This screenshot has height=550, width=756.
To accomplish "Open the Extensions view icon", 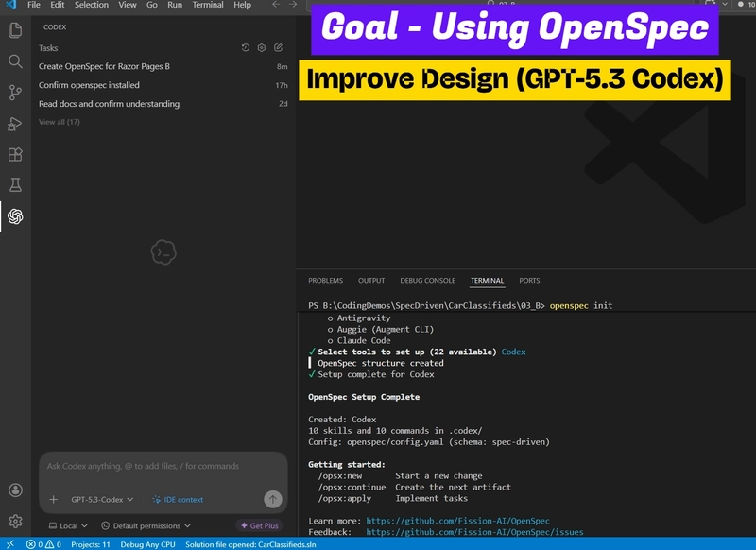I will pos(15,155).
